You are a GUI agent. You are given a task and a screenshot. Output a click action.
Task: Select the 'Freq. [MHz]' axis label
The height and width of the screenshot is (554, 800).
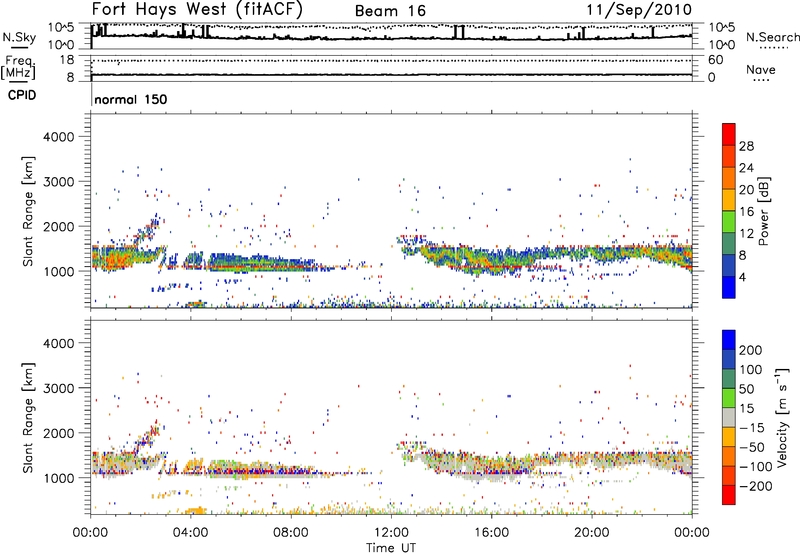(19, 68)
